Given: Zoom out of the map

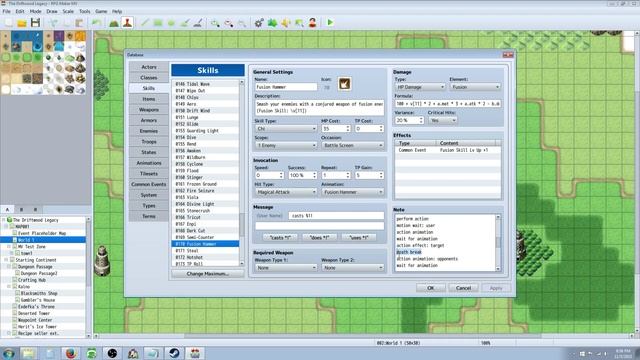Looking at the screenshot, I should pyautogui.click(x=229, y=23).
